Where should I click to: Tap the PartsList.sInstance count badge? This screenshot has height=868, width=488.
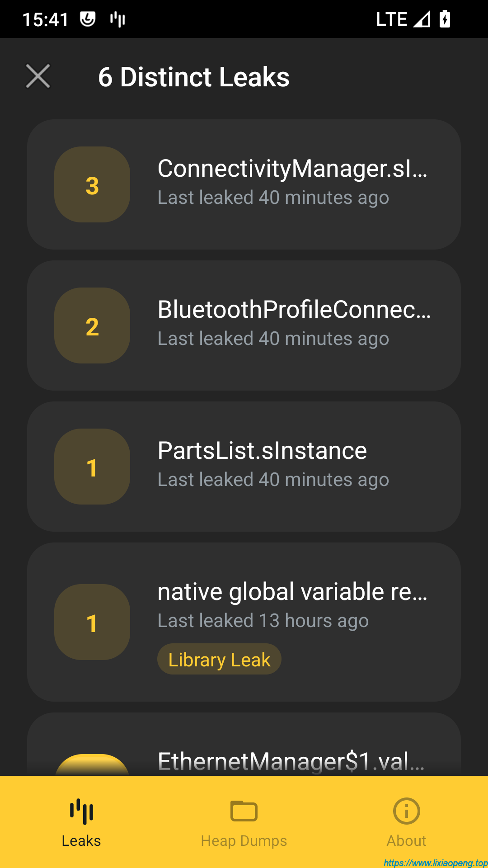pyautogui.click(x=92, y=467)
